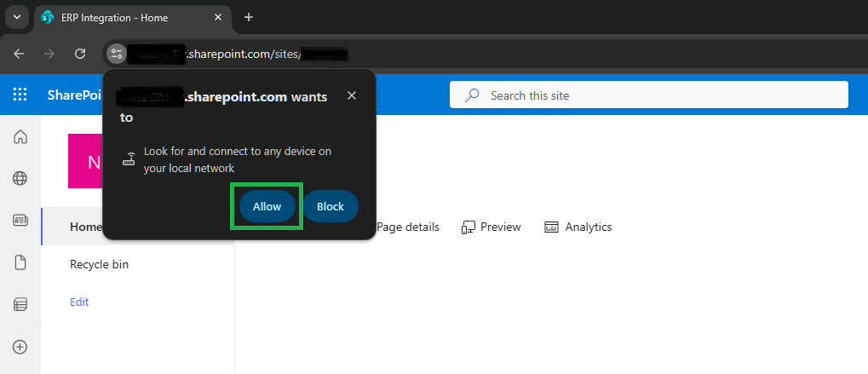Screen dimensions: 868x374
Task: Open site information icon in address bar
Action: click(x=116, y=54)
